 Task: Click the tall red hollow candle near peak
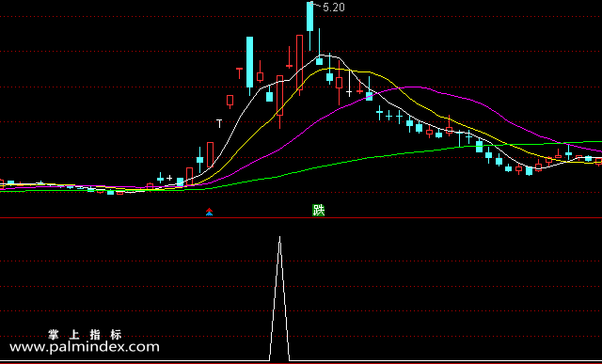(x=299, y=63)
